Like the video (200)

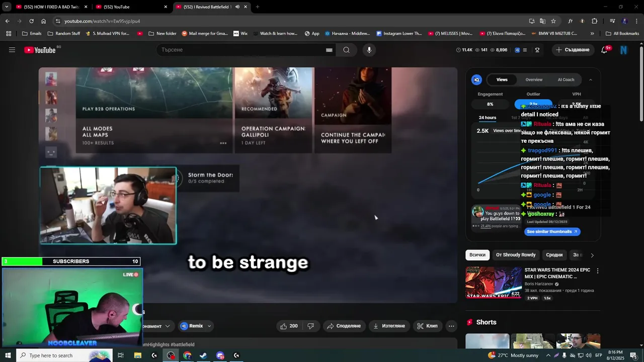289,326
